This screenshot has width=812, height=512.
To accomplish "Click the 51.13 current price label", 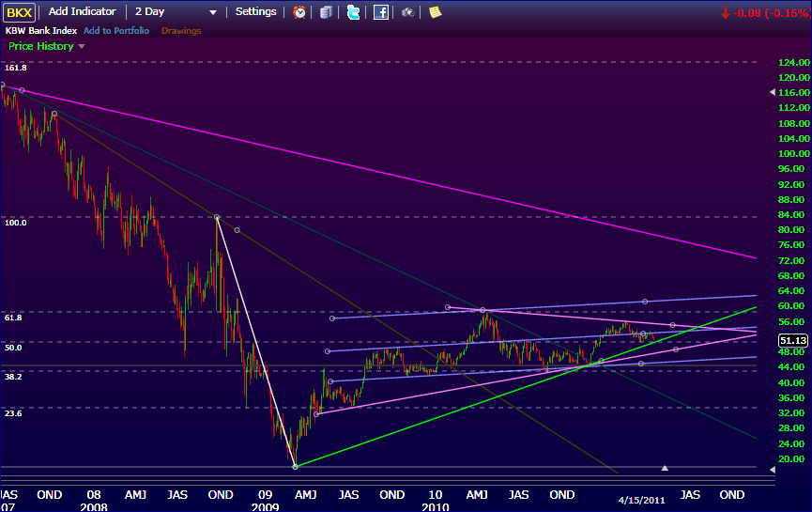I will (793, 340).
